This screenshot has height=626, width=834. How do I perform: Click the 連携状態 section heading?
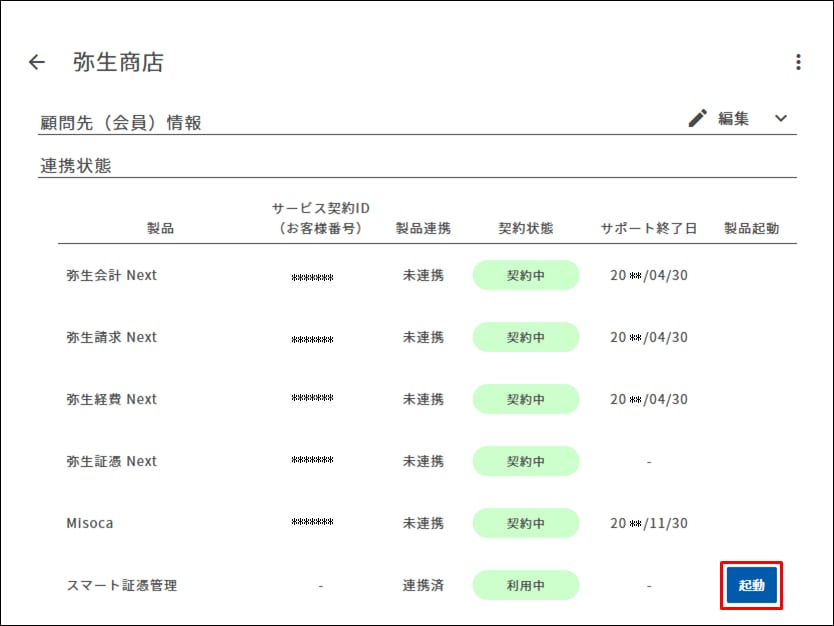(76, 166)
